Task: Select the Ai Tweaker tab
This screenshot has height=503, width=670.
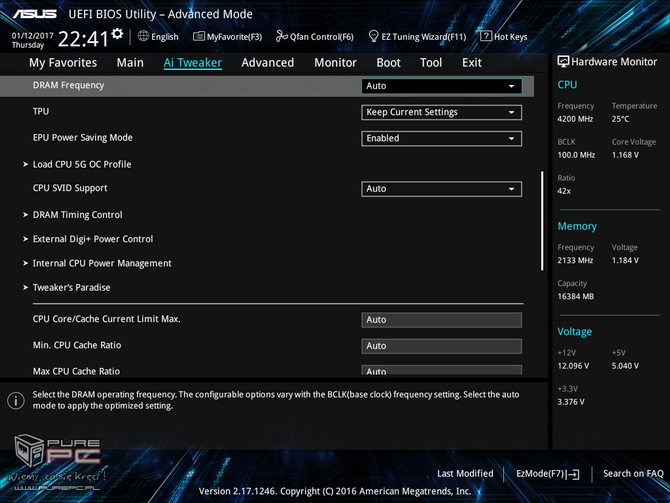Action: 192,63
